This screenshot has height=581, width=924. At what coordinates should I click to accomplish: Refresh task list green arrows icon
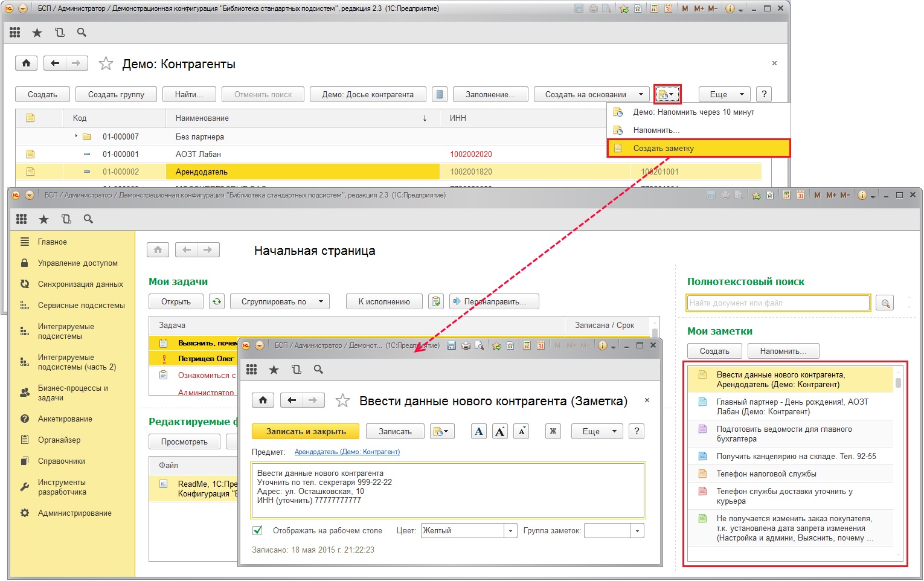pos(216,301)
